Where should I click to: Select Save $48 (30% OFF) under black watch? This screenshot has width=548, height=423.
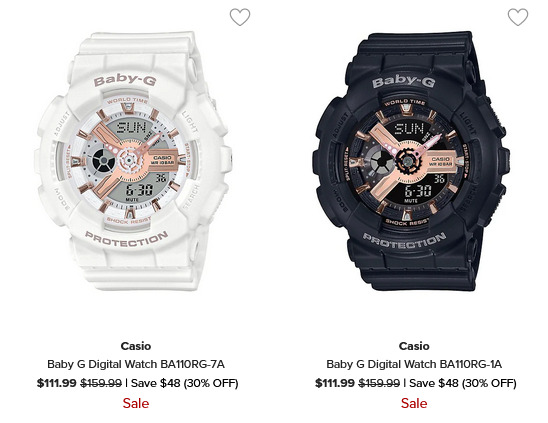pos(463,383)
